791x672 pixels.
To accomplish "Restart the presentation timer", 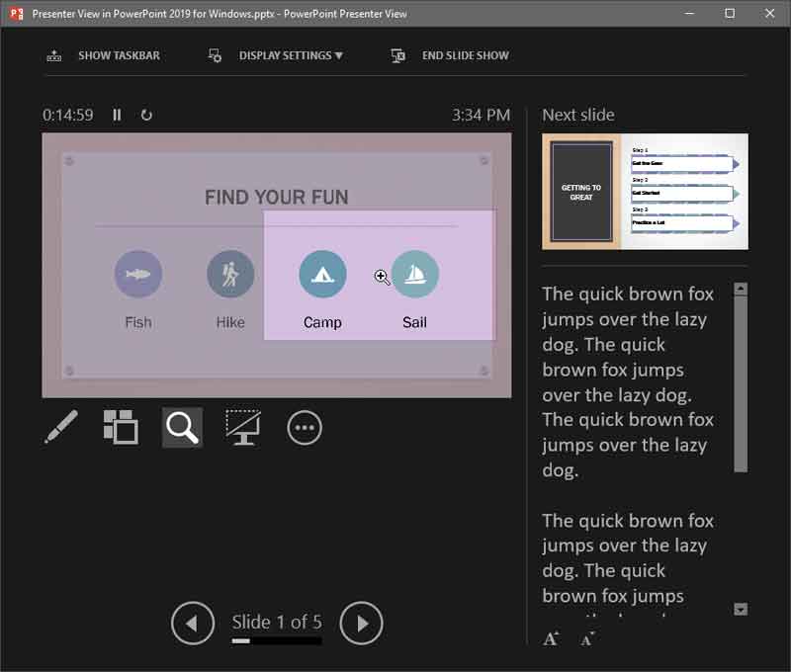I will click(x=146, y=116).
